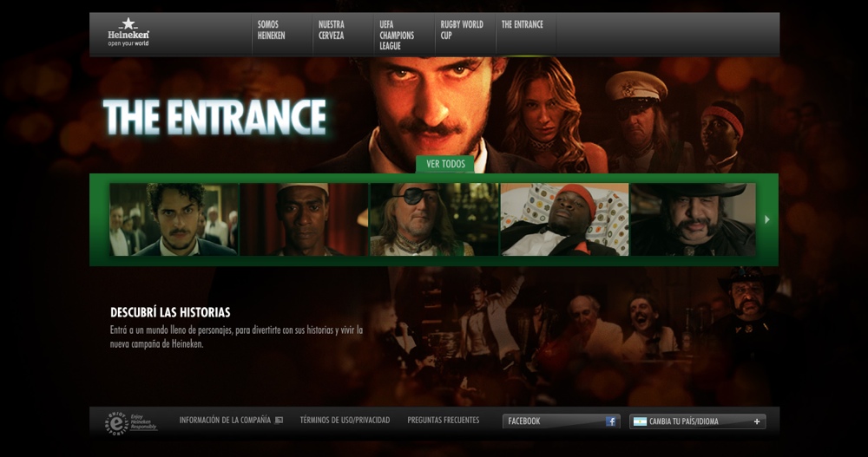
Task: Open the Rugby World Cup section
Action: click(x=462, y=29)
